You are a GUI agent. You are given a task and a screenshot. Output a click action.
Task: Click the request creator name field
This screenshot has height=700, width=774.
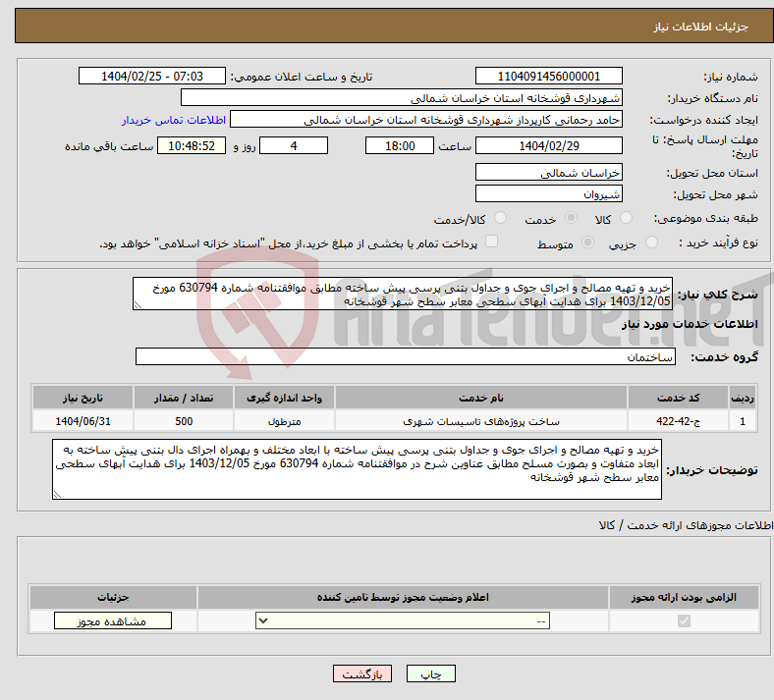click(426, 120)
